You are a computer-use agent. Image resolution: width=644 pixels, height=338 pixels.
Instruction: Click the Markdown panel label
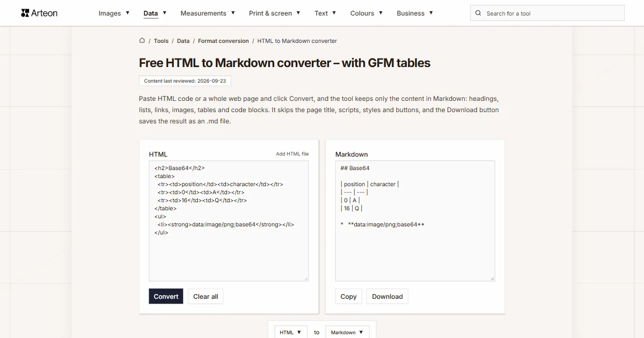(352, 154)
